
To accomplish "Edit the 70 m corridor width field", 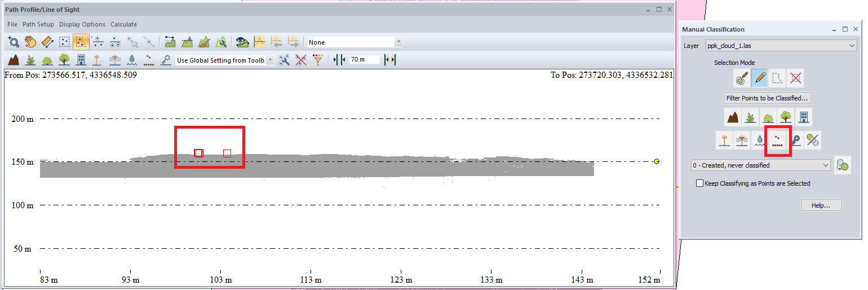I will (364, 60).
